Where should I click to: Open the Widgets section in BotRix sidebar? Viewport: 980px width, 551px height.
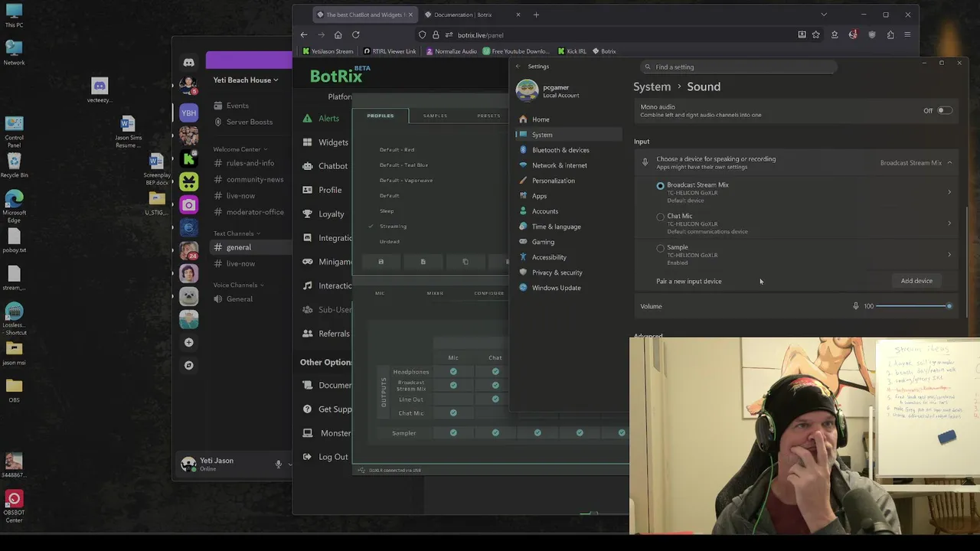click(325, 142)
